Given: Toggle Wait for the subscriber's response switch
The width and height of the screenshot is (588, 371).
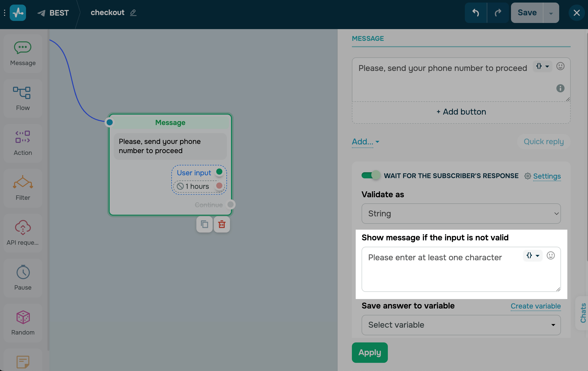Looking at the screenshot, I should pos(371,175).
